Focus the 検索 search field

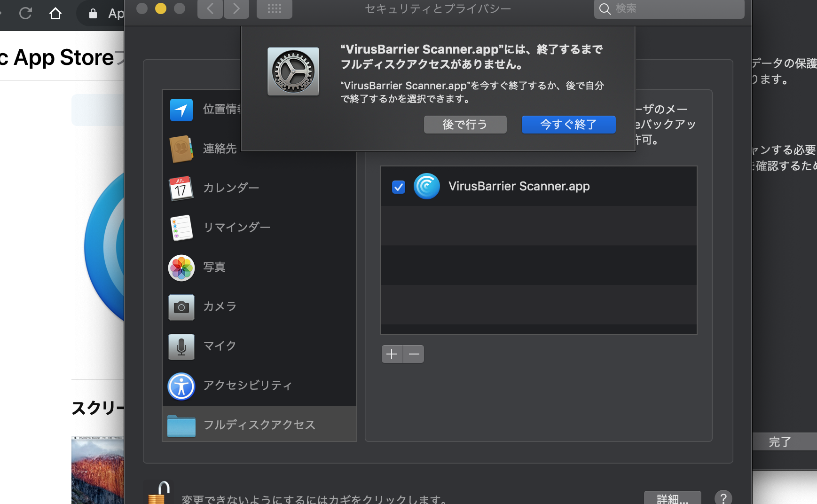[669, 9]
